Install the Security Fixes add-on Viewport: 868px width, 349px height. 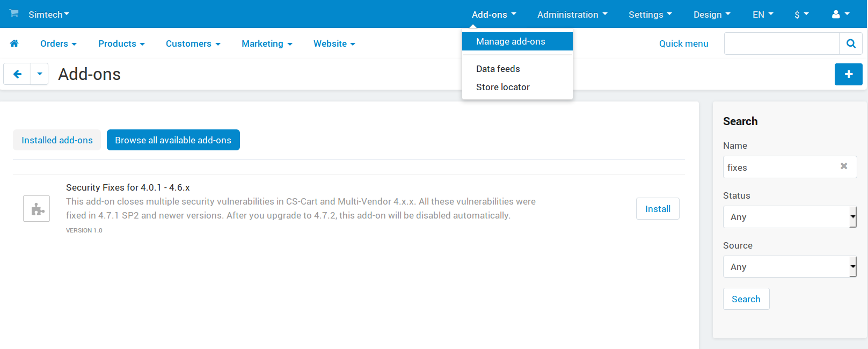click(x=658, y=209)
